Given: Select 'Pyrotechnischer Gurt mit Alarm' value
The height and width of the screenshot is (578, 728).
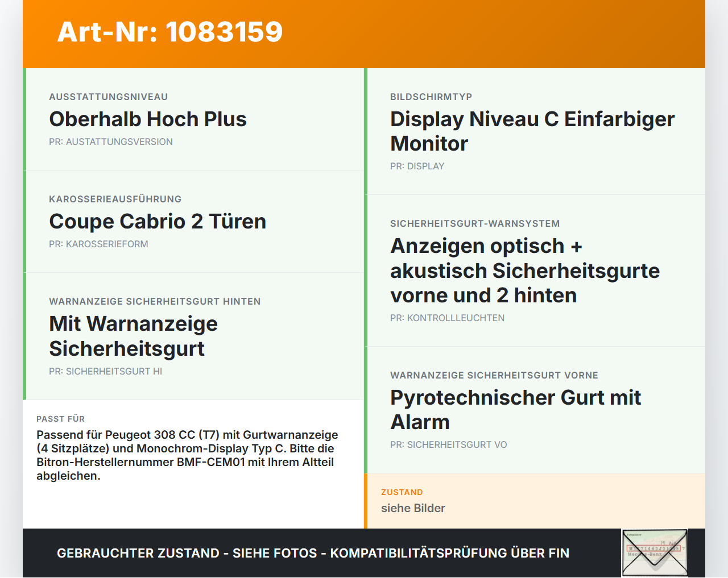Looking at the screenshot, I should click(515, 410).
